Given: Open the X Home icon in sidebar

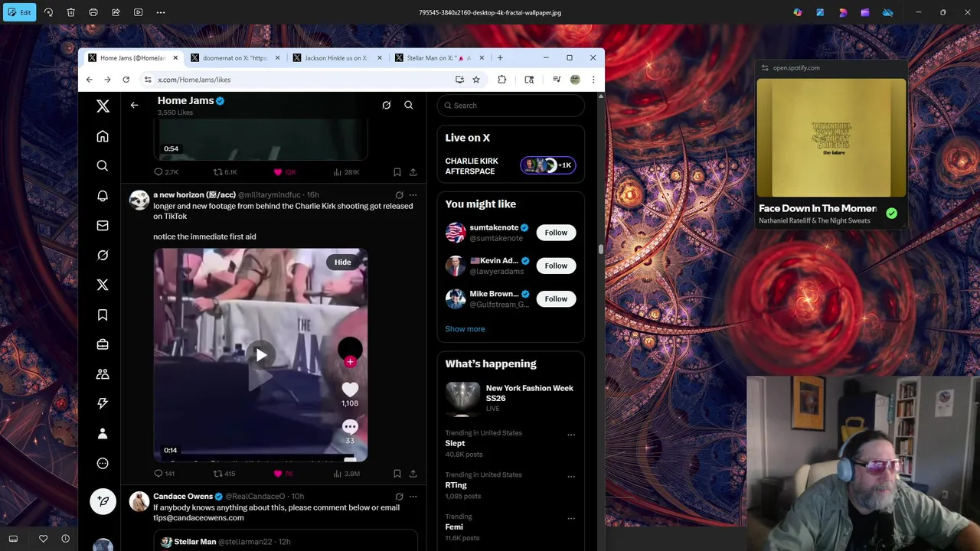Looking at the screenshot, I should pos(103,136).
